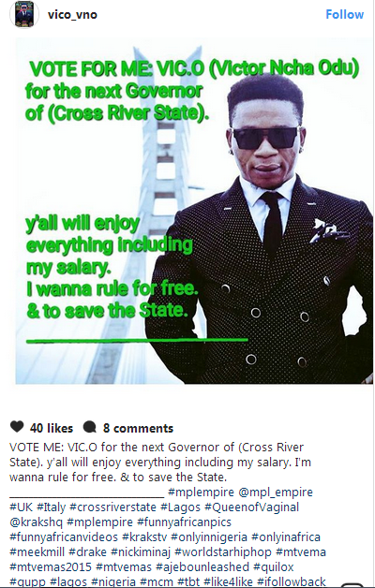Open the campaign post image
The height and width of the screenshot is (588, 375).
click(194, 211)
